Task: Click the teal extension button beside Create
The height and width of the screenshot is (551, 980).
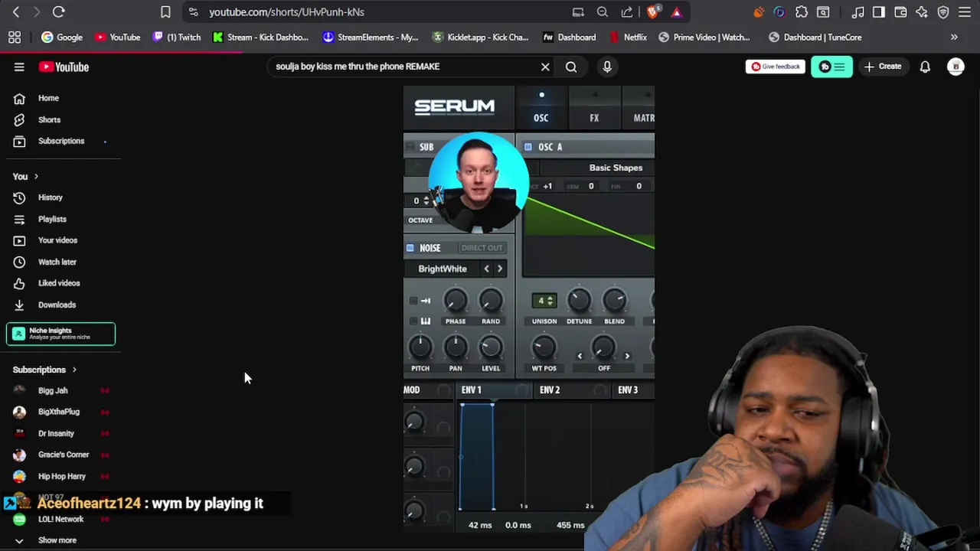Action: (831, 67)
